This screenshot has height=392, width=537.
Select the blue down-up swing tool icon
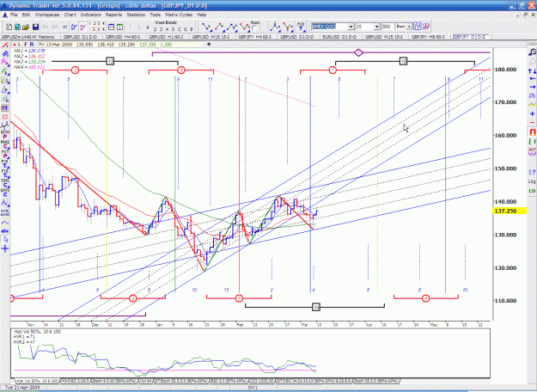click(206, 27)
